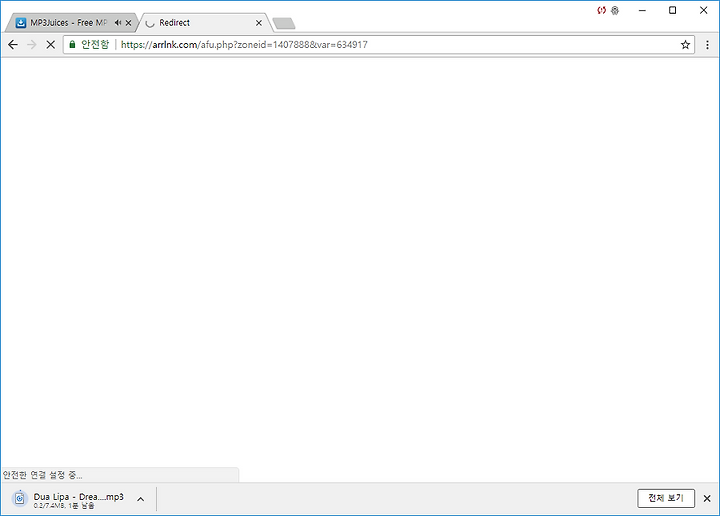Close the MP3Juices tab
This screenshot has height=516, width=720.
pyautogui.click(x=129, y=22)
